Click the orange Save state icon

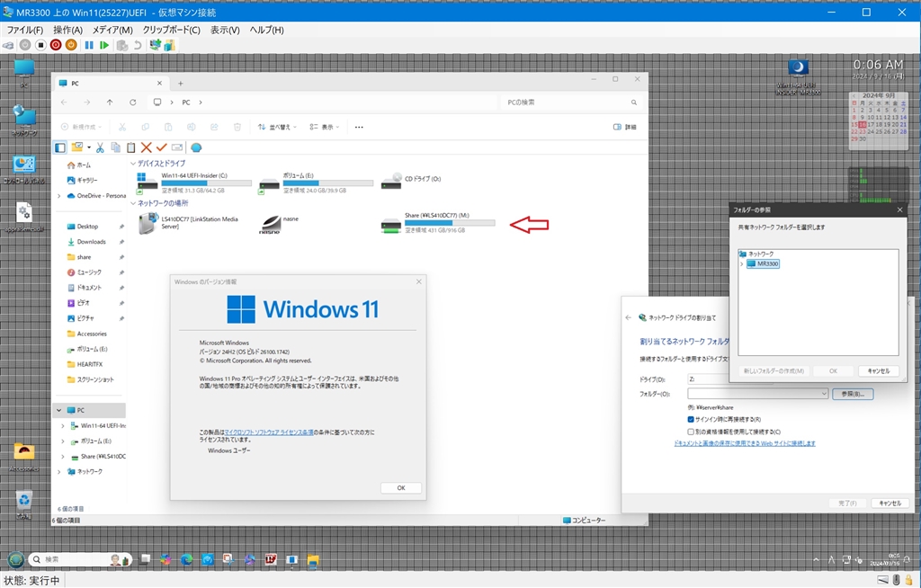[x=71, y=45]
